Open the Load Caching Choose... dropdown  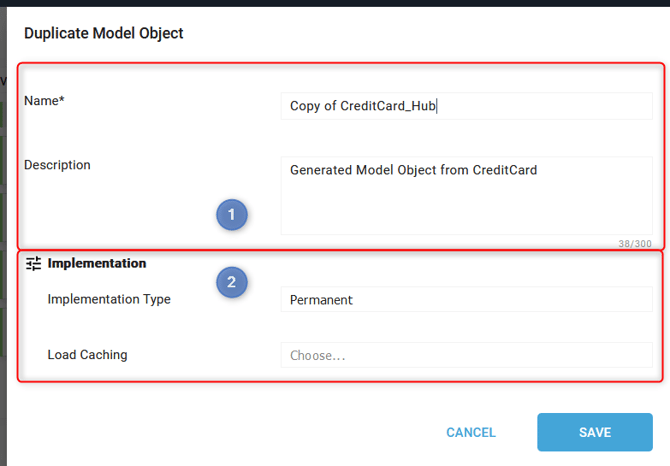(x=466, y=355)
